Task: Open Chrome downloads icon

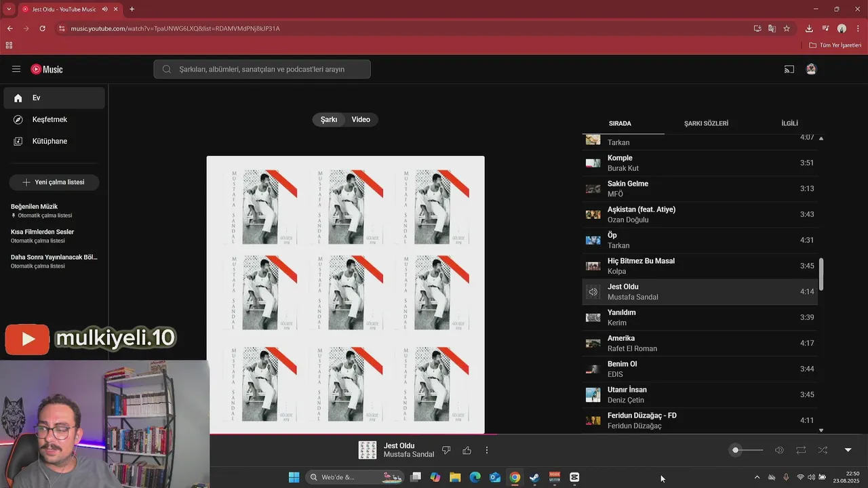Action: 809,28
